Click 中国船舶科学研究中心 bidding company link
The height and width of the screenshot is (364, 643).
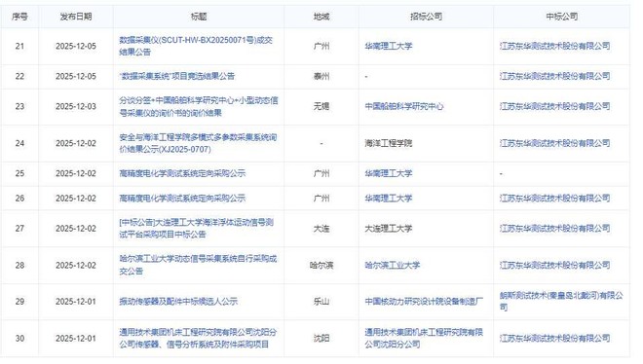coord(404,106)
